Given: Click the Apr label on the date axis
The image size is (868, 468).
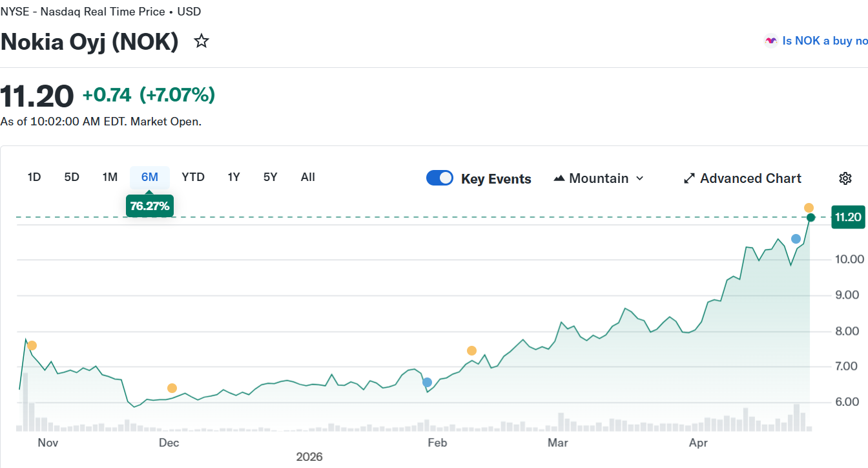Looking at the screenshot, I should point(698,443).
